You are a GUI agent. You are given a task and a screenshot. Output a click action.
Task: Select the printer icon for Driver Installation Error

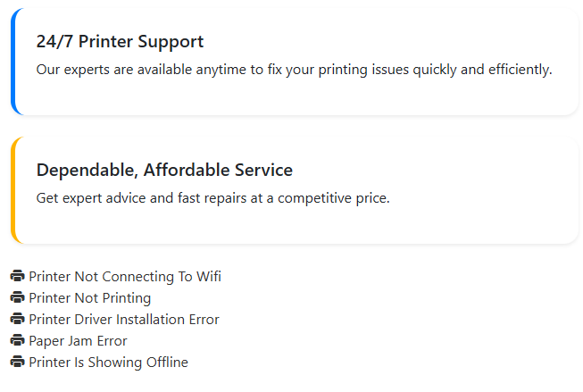click(x=17, y=320)
